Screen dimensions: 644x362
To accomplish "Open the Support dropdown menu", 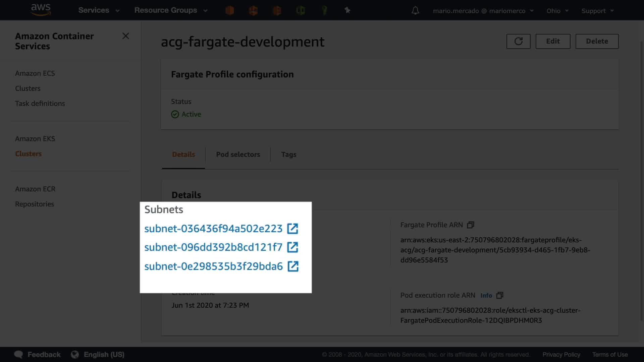I will 597,11.
